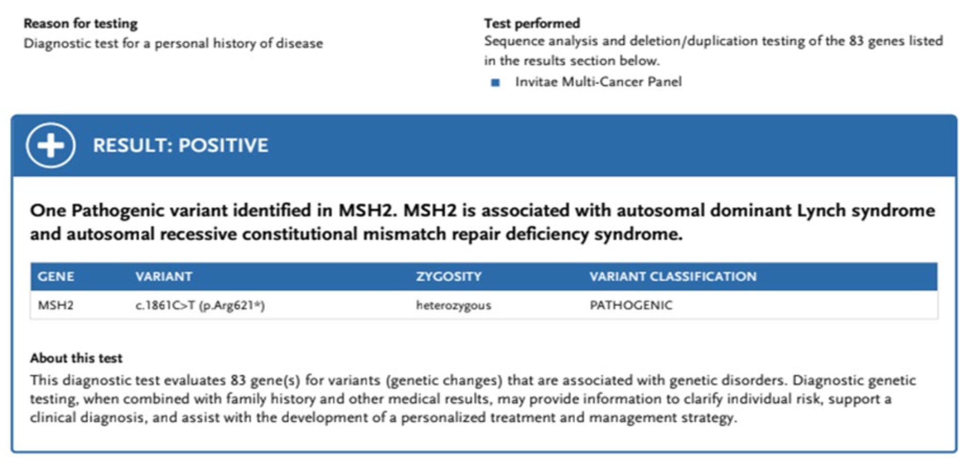Click the Test performed heading
The image size is (980, 461).
pyautogui.click(x=532, y=23)
